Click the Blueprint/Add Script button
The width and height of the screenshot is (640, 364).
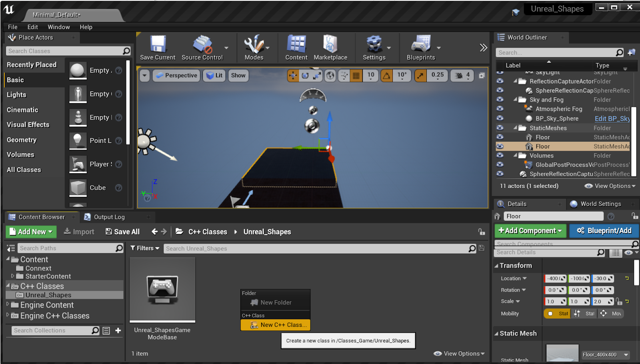pyautogui.click(x=604, y=231)
